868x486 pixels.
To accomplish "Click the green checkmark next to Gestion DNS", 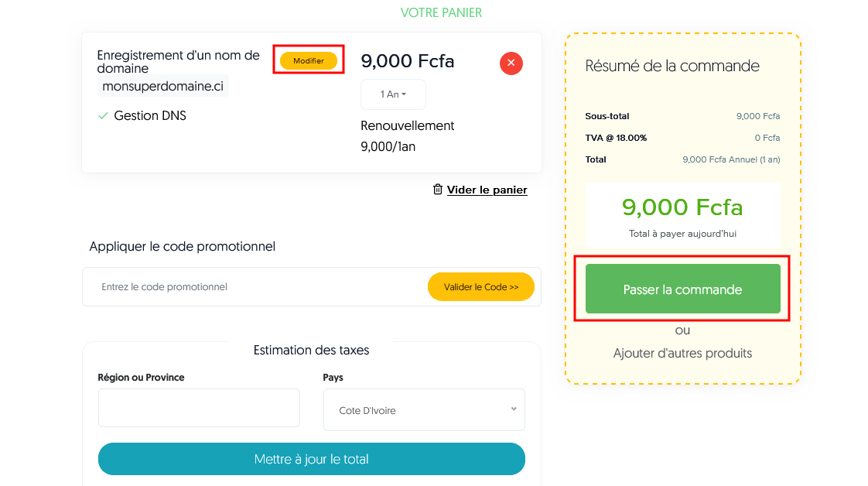I will pyautogui.click(x=103, y=116).
